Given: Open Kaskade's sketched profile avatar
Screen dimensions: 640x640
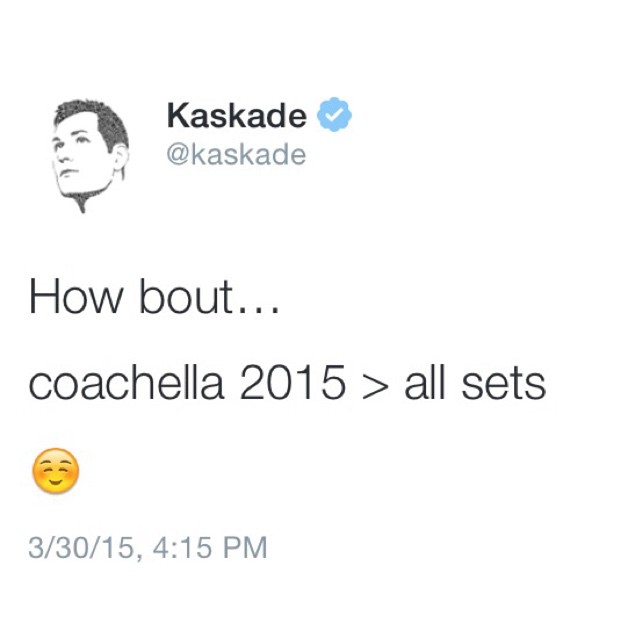Looking at the screenshot, I should tap(90, 156).
